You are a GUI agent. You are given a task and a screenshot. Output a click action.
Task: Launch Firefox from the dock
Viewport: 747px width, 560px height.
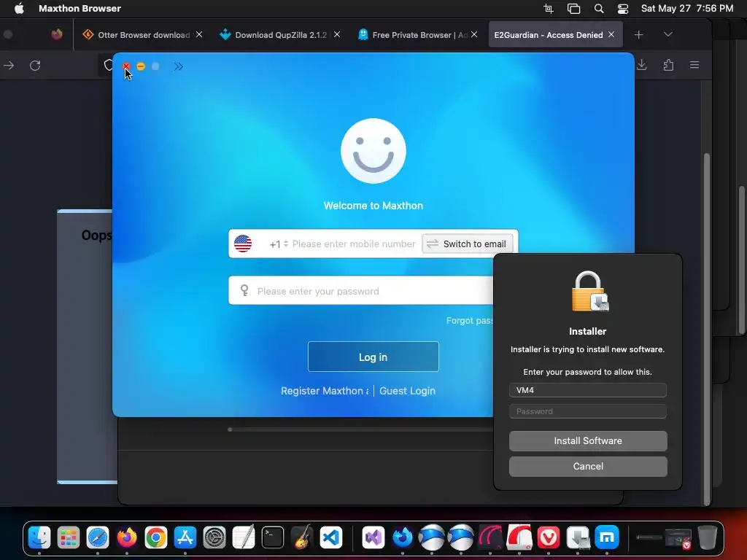pyautogui.click(x=127, y=537)
